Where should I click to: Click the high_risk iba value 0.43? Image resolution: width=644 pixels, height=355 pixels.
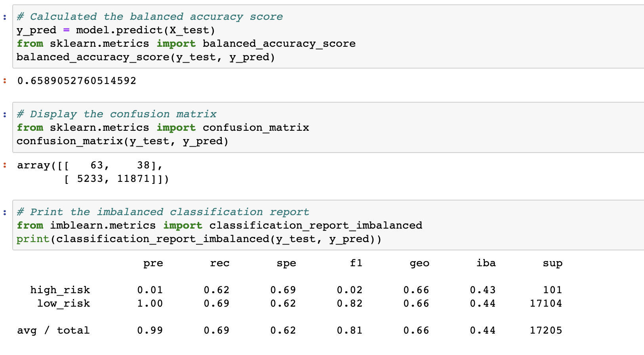point(483,290)
